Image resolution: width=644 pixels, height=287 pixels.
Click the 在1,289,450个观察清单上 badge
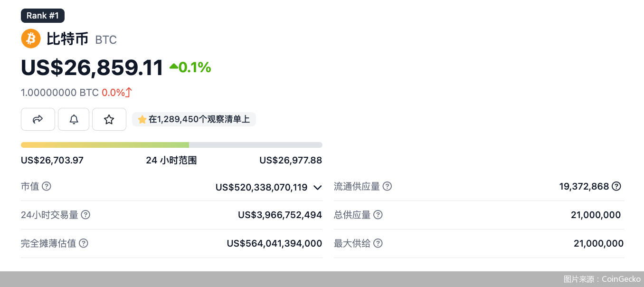pos(194,119)
